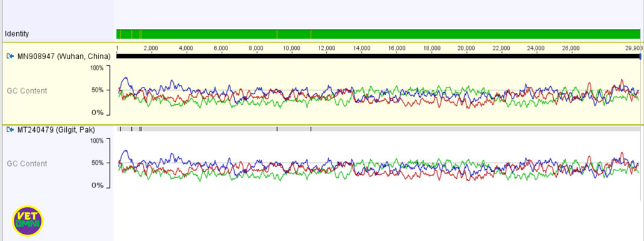Click the 2,000 position on the ruler
Viewport: 644px width, 241px height.
tap(150, 48)
